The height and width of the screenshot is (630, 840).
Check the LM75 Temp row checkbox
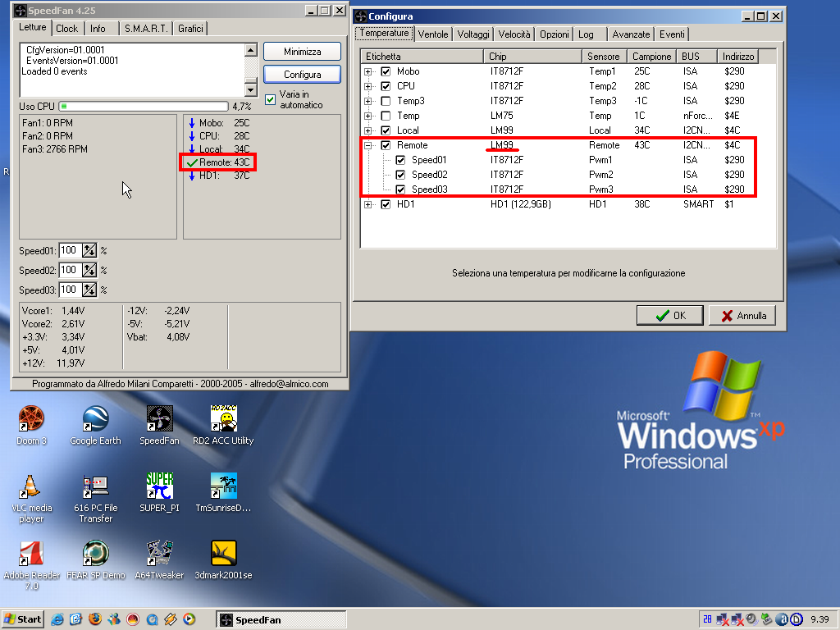[x=386, y=116]
